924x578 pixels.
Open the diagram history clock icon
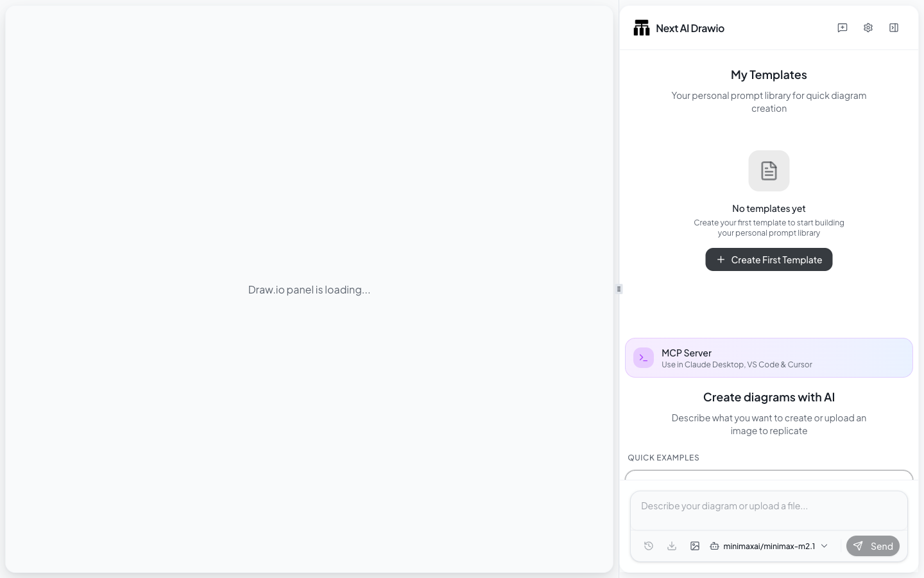tap(649, 546)
